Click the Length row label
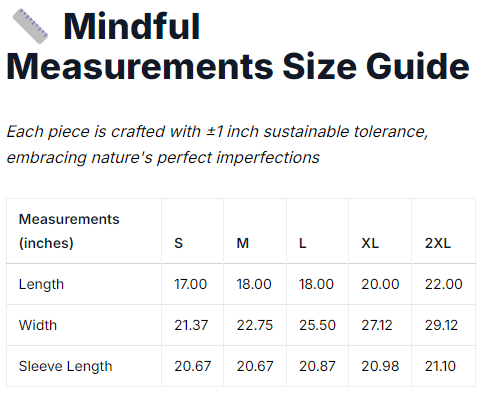This screenshot has height=406, width=485. 41,284
